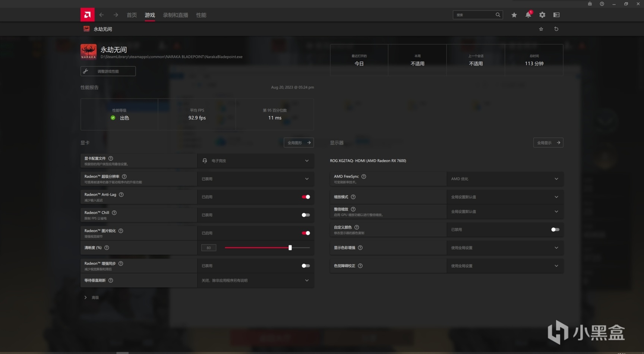
Task: Click the AMD logo home icon
Action: coord(87,15)
